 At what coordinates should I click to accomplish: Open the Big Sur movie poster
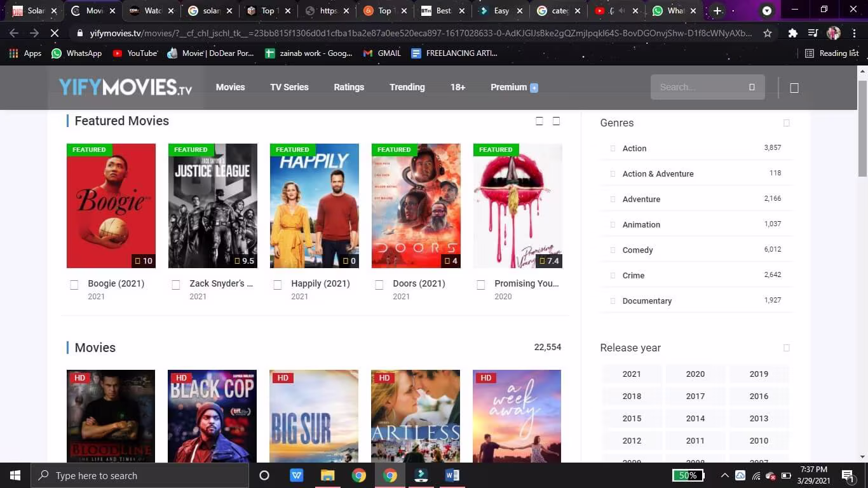coord(314,416)
